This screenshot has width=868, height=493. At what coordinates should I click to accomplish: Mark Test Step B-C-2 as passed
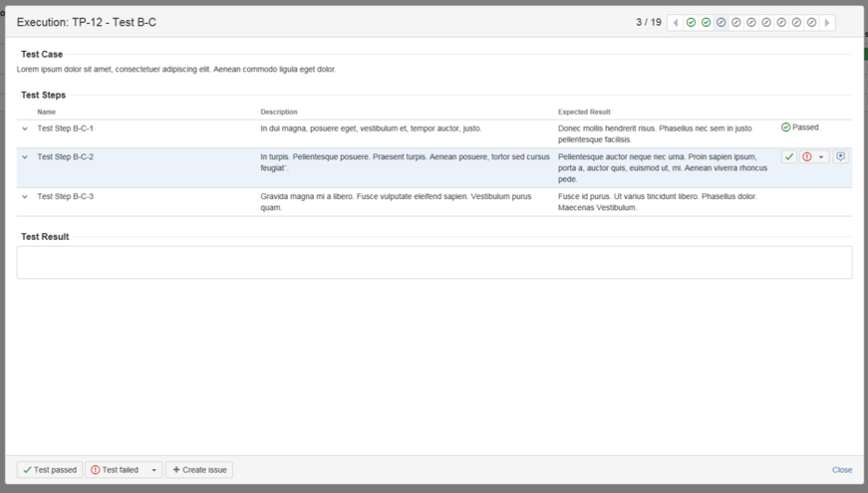coord(789,156)
